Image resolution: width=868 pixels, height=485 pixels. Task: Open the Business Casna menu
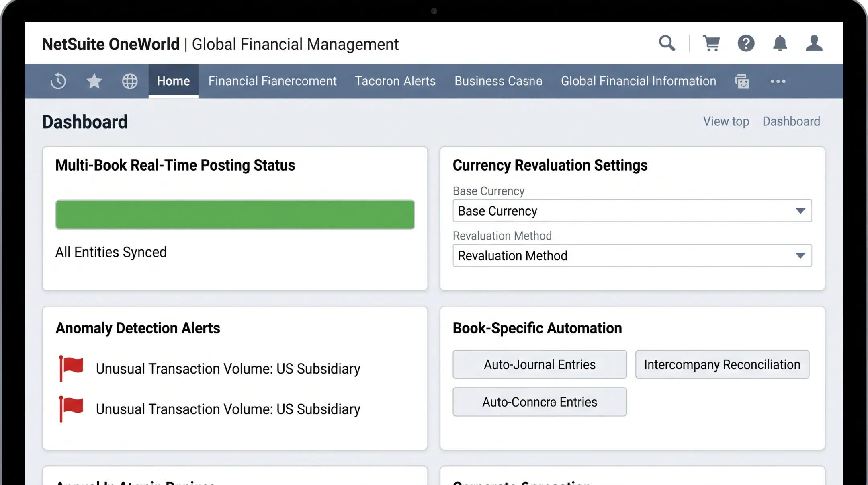498,81
